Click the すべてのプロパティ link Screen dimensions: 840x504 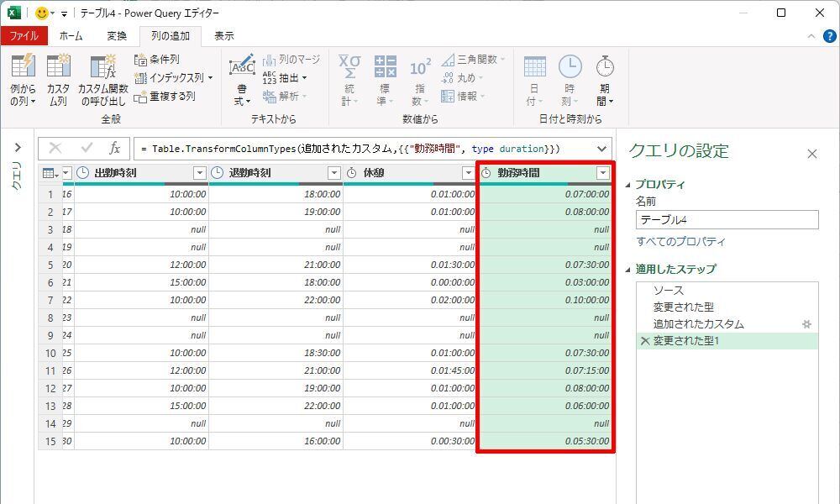tap(680, 242)
